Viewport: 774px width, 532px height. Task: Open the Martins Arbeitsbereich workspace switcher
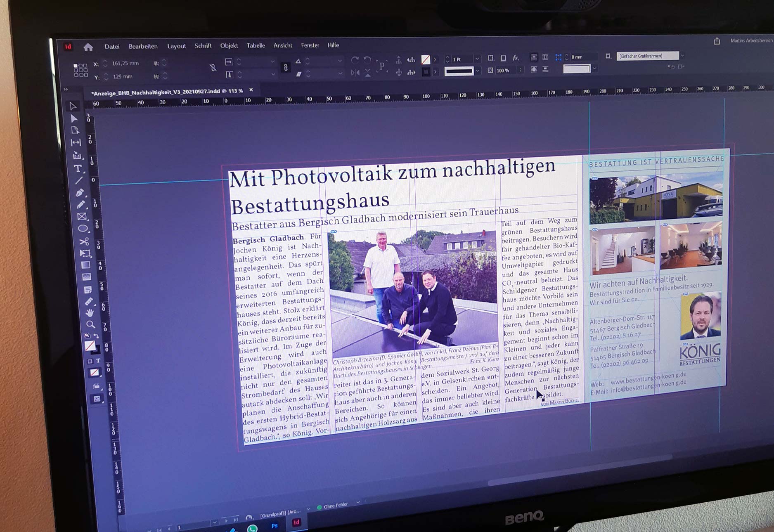[x=751, y=40]
